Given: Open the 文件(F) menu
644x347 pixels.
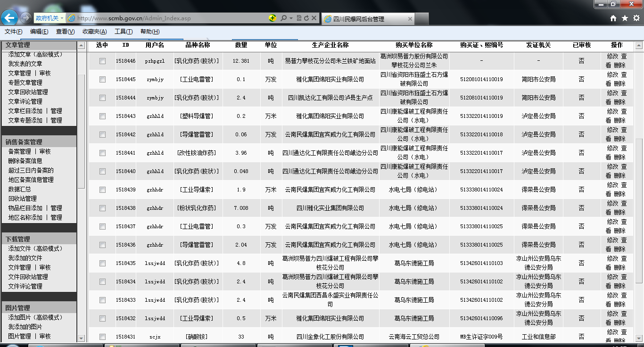Looking at the screenshot, I should point(14,32).
